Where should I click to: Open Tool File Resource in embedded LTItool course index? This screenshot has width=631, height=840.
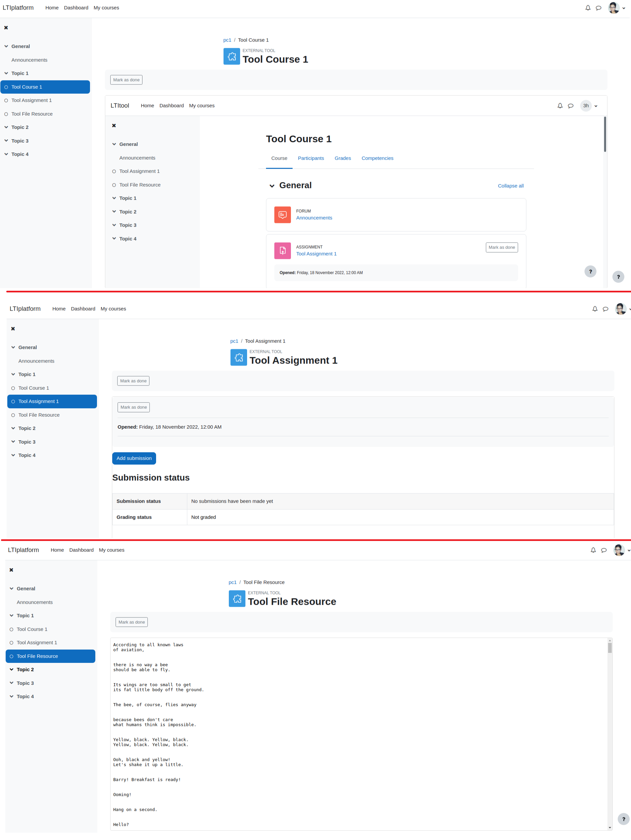tap(140, 185)
